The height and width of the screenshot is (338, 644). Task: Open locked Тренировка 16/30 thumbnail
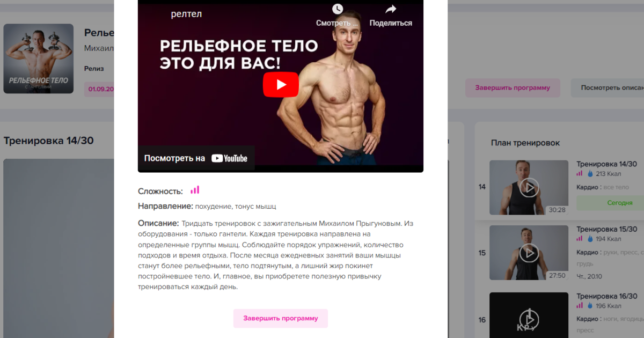tap(529, 315)
